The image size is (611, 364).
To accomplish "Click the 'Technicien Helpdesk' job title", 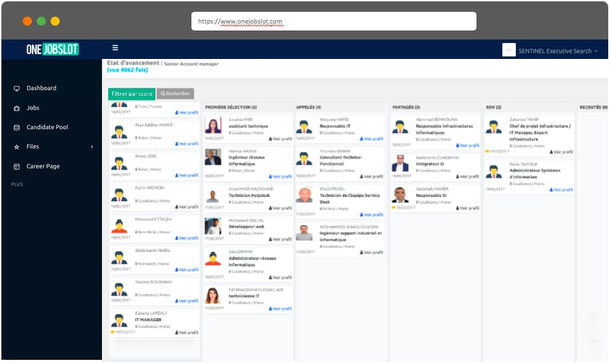I will pyautogui.click(x=249, y=196).
